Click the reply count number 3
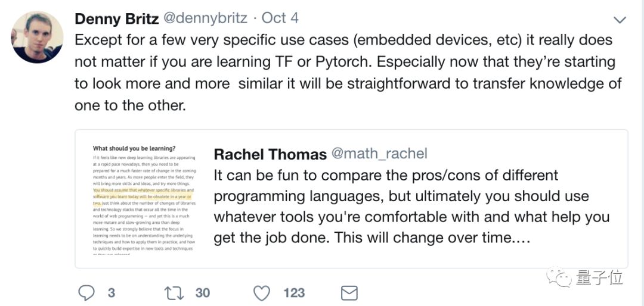 click(x=111, y=293)
